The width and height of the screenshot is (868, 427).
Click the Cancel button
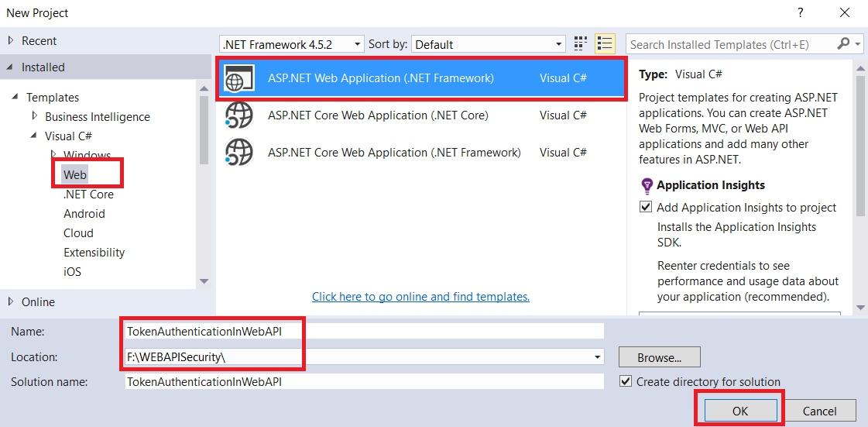tap(820, 411)
